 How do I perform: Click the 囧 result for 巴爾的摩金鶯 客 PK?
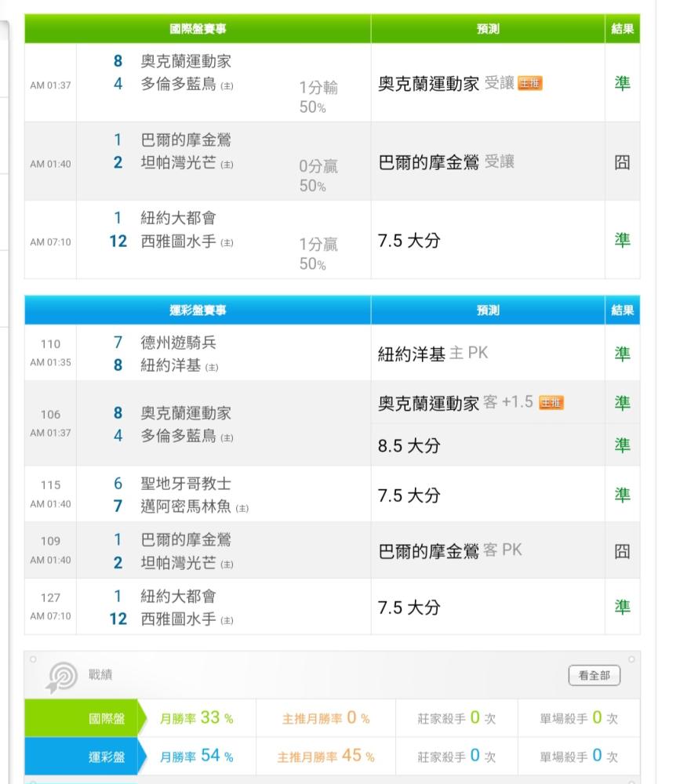pyautogui.click(x=622, y=551)
